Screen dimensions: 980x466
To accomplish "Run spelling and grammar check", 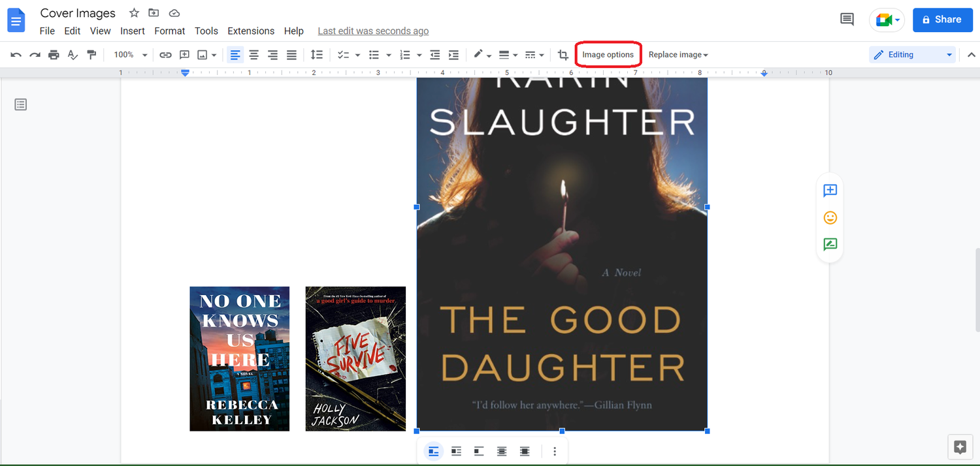I will coord(73,55).
